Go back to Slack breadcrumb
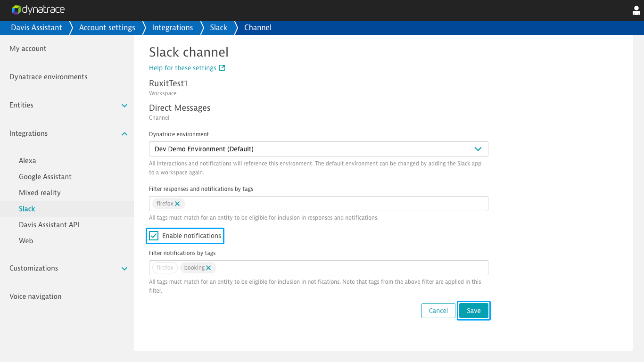 tap(219, 27)
